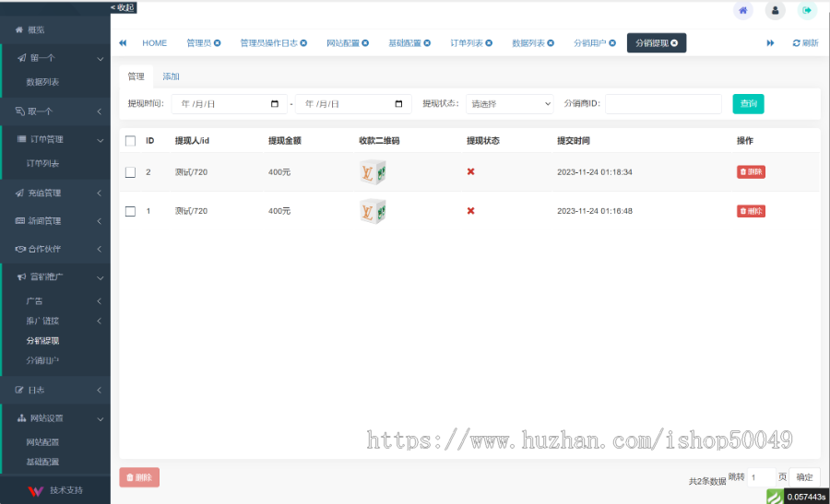The height and width of the screenshot is (504, 830).
Task: Collapse the 网站设置 sidebar menu
Action: tap(55, 418)
